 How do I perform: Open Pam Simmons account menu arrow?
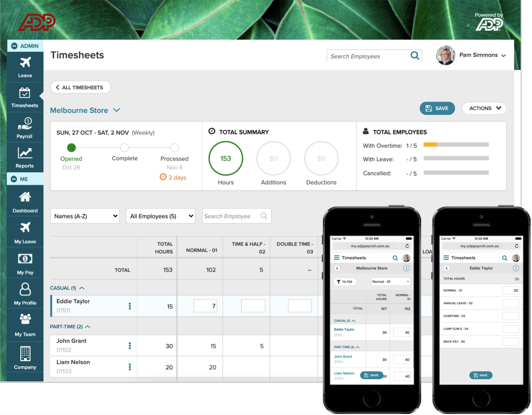[504, 56]
